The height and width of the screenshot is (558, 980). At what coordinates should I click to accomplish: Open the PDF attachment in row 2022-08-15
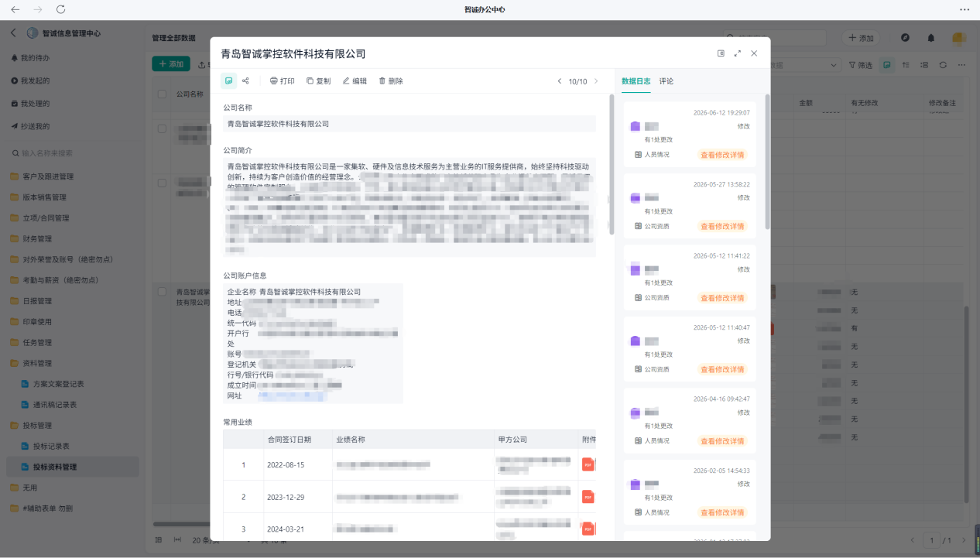[x=588, y=464]
